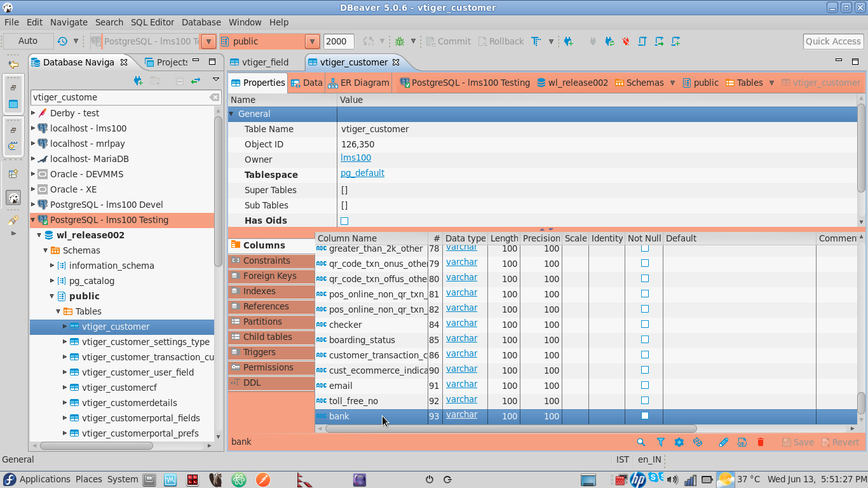Image resolution: width=868 pixels, height=488 pixels.
Task: Click the lms100 owner link
Action: (x=356, y=158)
